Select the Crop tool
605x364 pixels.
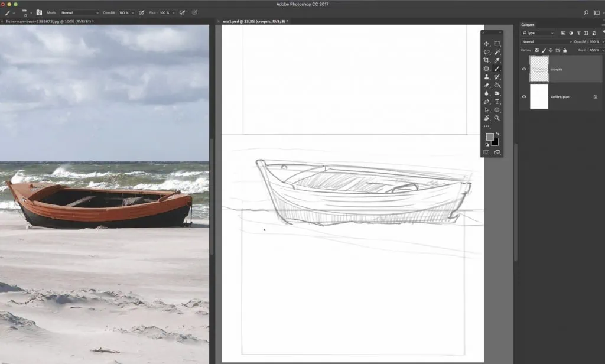(x=486, y=60)
